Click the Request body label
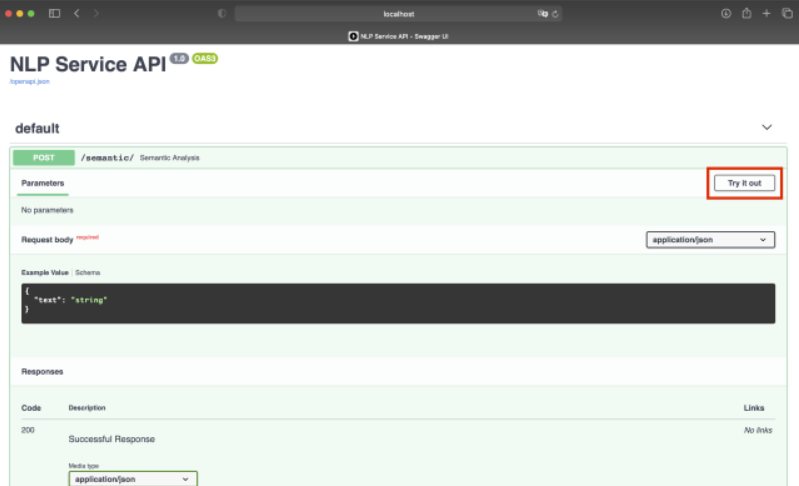The width and height of the screenshot is (799, 486). [47, 239]
